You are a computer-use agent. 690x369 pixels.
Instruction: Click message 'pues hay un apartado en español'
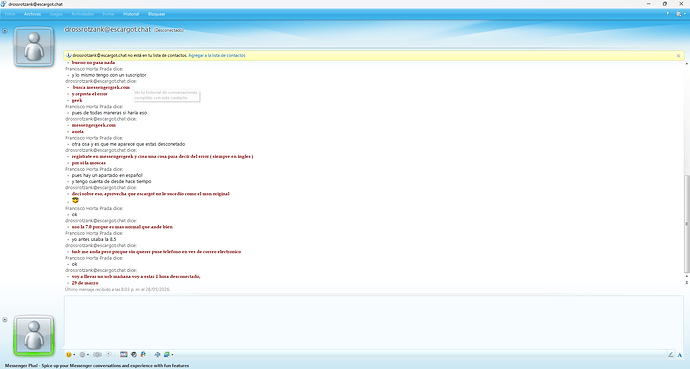[107, 175]
